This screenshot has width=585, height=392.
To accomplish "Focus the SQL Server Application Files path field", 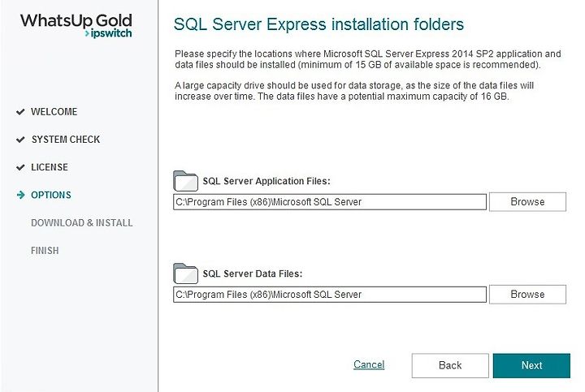I will click(x=330, y=202).
